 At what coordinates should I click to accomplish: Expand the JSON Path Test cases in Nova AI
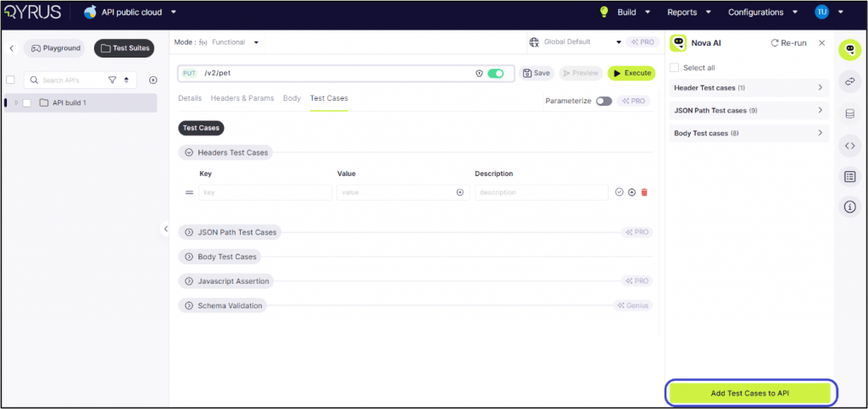click(x=748, y=110)
